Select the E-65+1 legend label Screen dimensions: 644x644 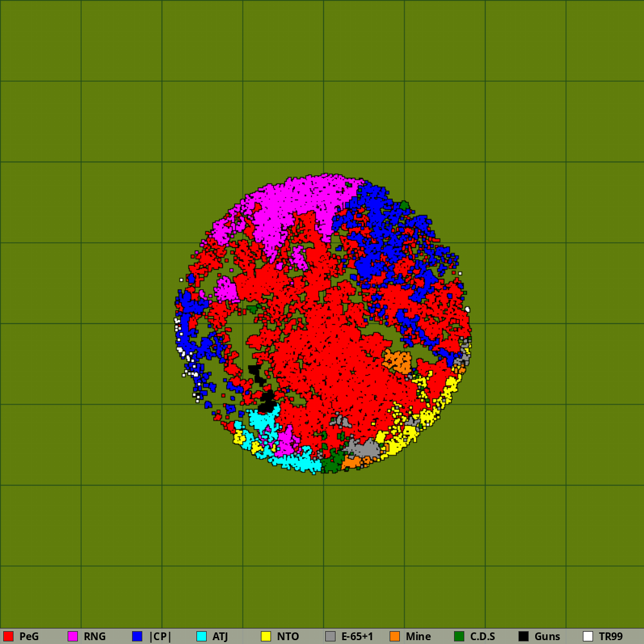pos(357,636)
